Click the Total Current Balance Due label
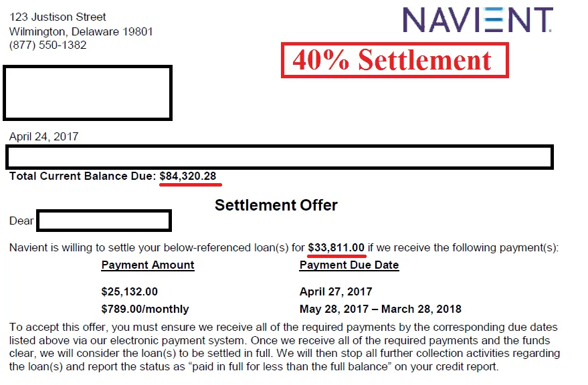The height and width of the screenshot is (385, 588). 82,176
